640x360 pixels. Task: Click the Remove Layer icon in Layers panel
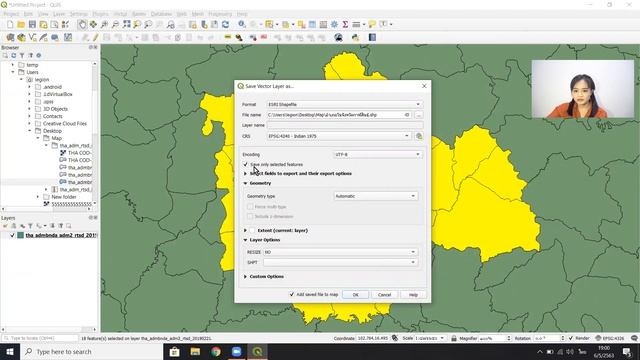coord(69,226)
